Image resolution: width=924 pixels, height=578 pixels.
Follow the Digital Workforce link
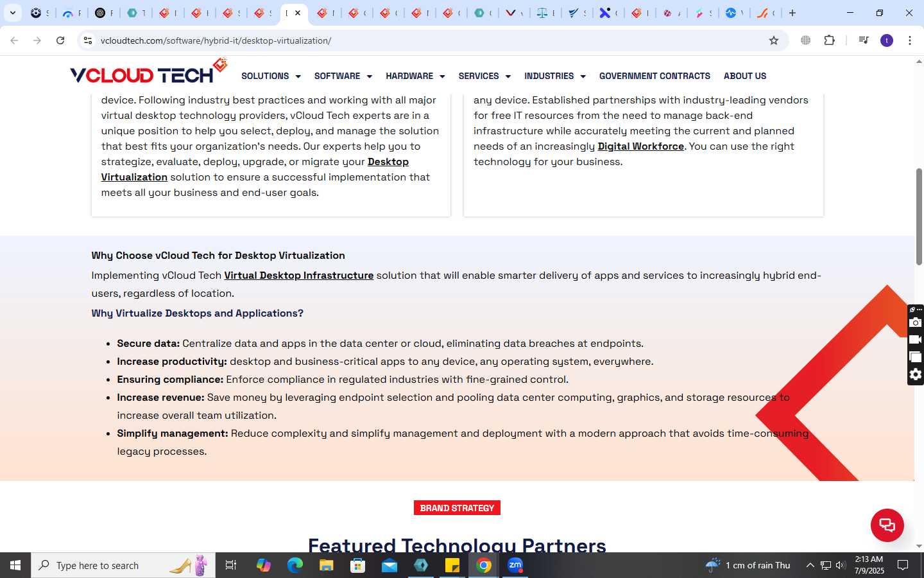[x=640, y=146]
